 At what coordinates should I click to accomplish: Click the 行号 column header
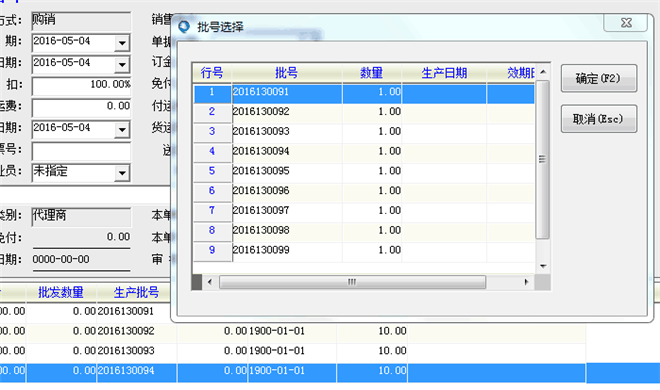tap(212, 73)
